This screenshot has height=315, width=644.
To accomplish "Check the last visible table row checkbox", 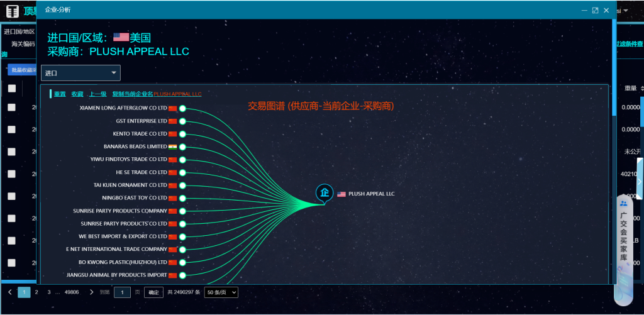I will [12, 263].
